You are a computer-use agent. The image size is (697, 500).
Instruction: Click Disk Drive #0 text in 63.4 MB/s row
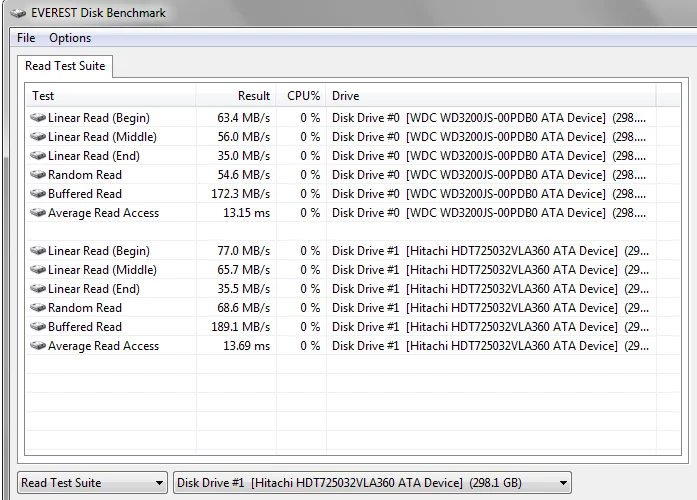(x=366, y=118)
